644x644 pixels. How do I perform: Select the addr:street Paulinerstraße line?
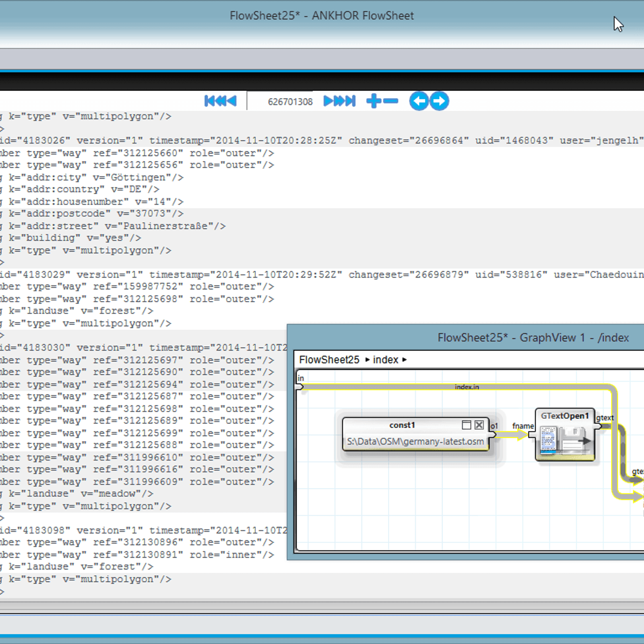pos(113,226)
